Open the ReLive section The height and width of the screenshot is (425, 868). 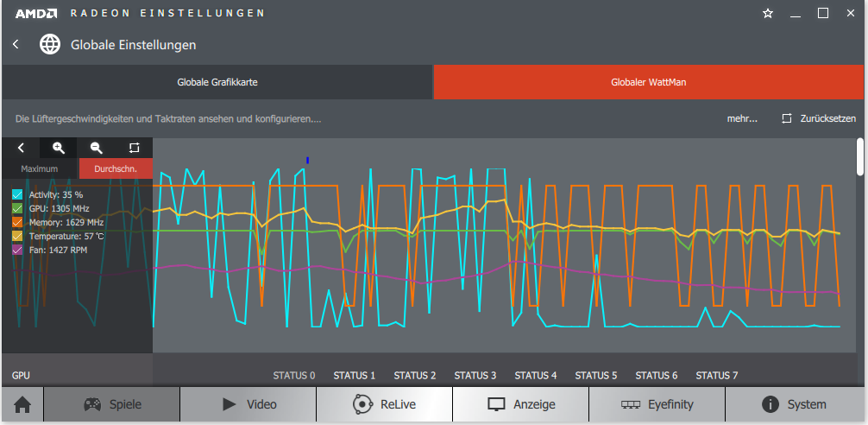(x=384, y=404)
